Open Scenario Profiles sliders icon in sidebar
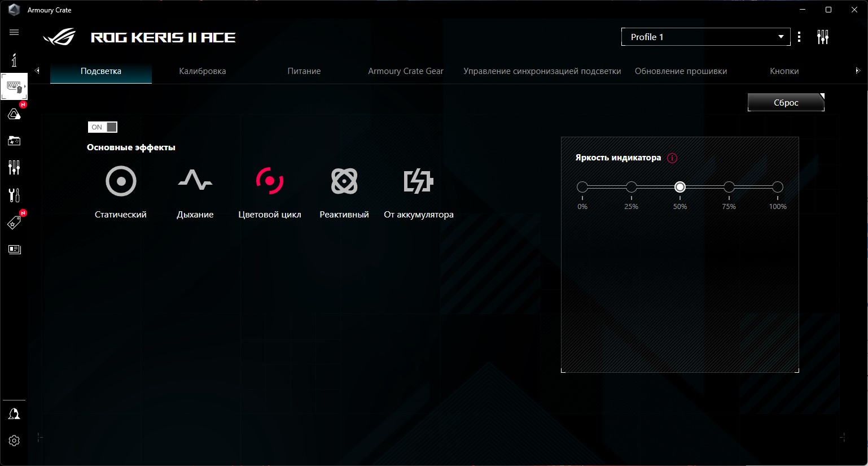 [14, 167]
